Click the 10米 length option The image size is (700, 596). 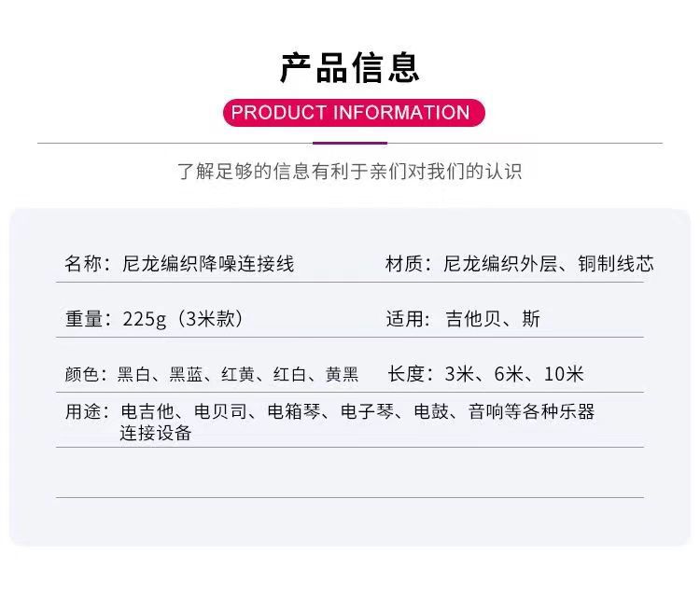pos(564,374)
